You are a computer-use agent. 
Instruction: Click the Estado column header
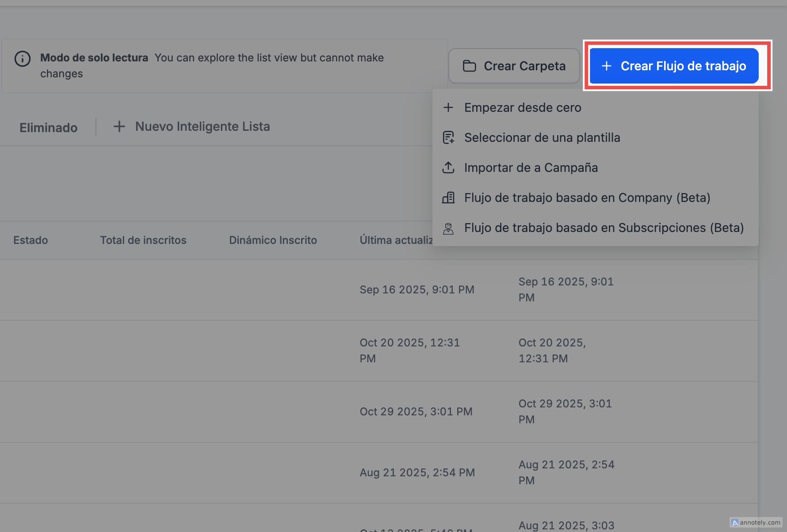(31, 240)
